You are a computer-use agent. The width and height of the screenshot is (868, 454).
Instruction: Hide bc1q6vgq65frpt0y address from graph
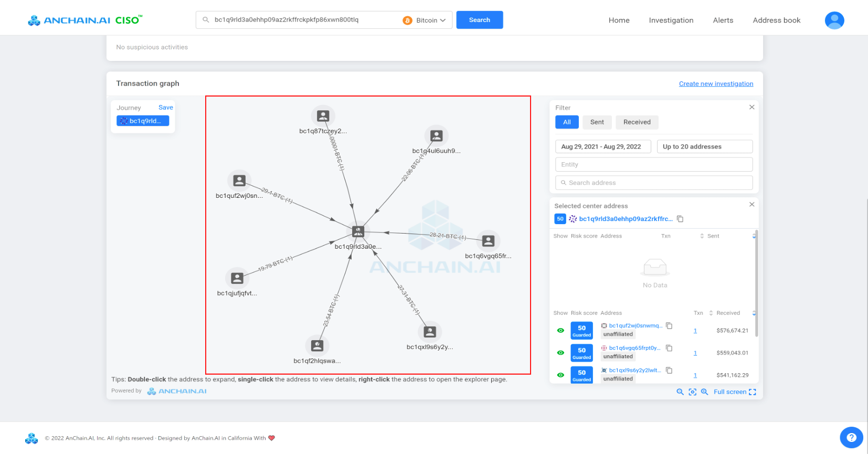click(560, 353)
